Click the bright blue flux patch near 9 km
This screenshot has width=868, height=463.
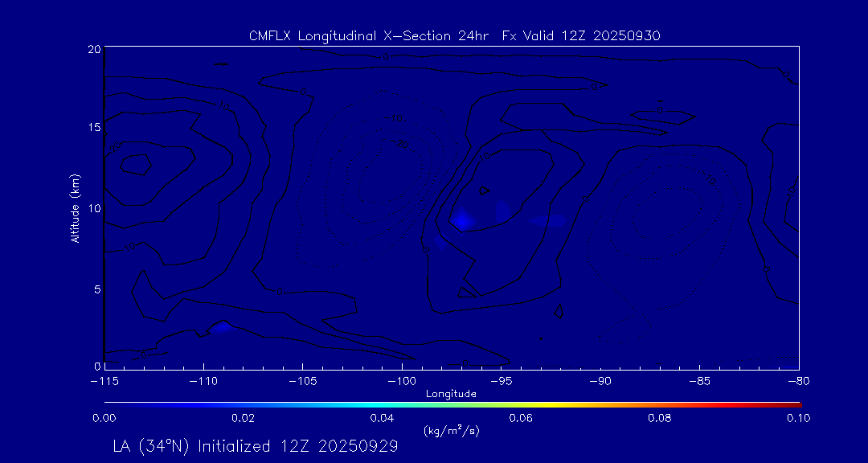point(462,219)
